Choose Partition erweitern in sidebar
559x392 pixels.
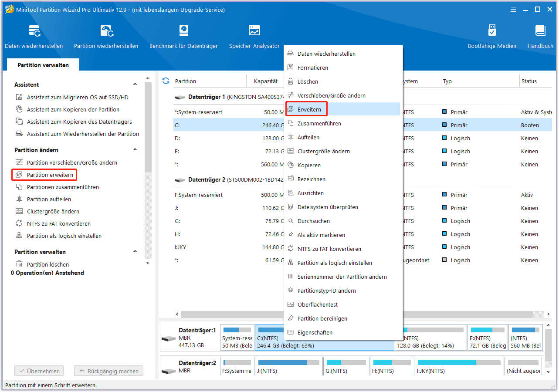coord(44,175)
